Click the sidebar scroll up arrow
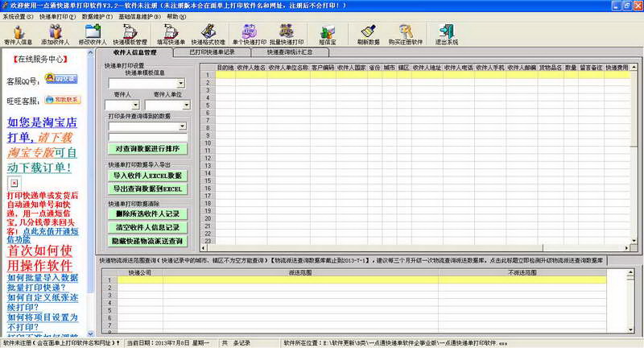644x348 pixels. [91, 53]
